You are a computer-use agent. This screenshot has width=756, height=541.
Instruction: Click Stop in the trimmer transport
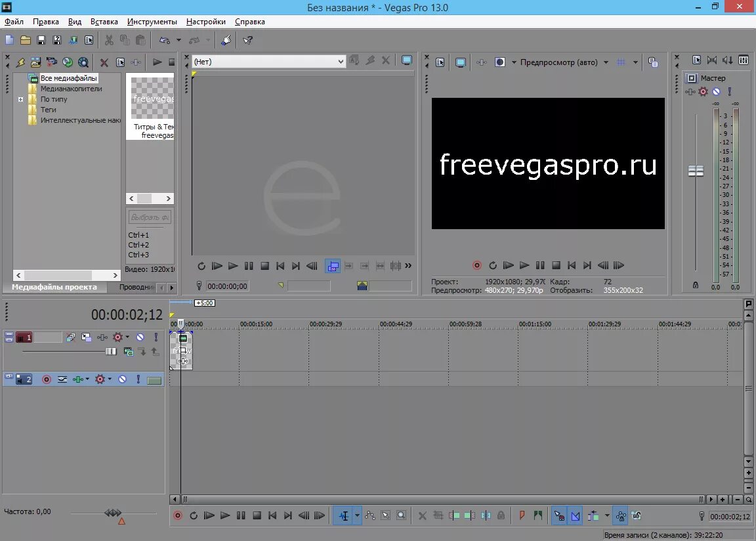click(x=264, y=266)
